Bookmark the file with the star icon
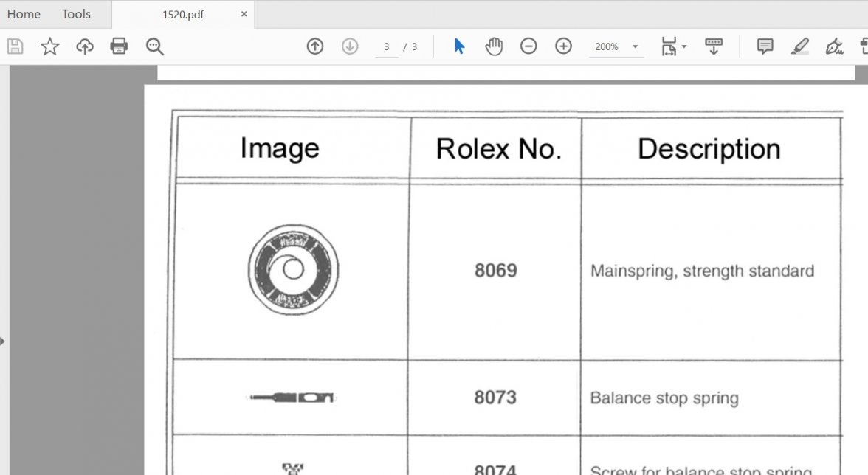The width and height of the screenshot is (868, 475). point(50,46)
